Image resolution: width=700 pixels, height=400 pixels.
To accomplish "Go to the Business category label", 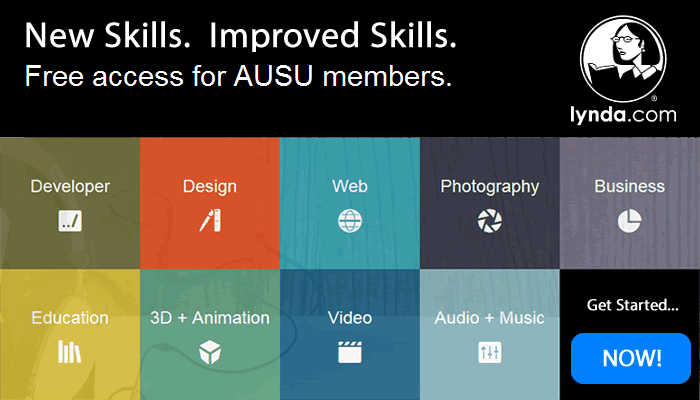I will click(x=629, y=186).
